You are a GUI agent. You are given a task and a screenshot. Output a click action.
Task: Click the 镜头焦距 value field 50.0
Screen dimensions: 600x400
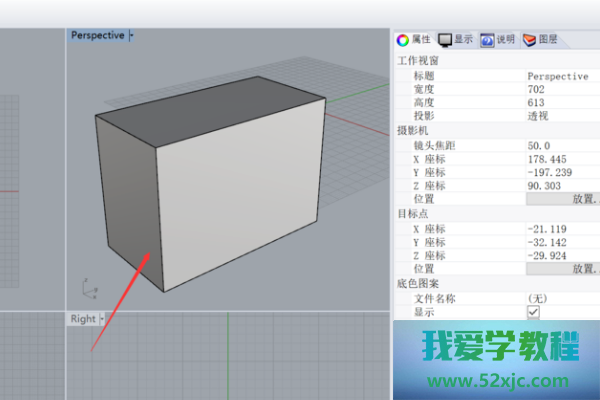click(560, 145)
